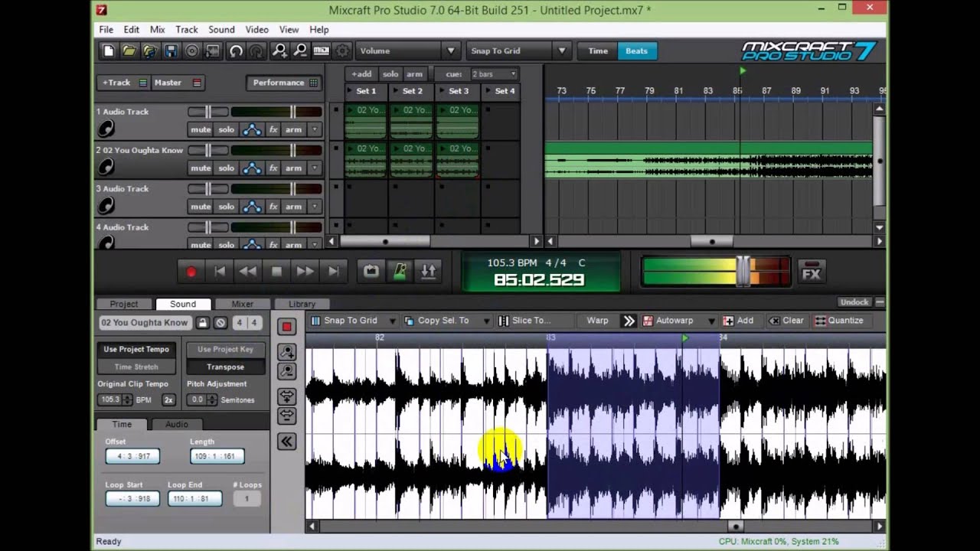The height and width of the screenshot is (551, 980).
Task: Open the preferences gear icon
Action: point(343,51)
